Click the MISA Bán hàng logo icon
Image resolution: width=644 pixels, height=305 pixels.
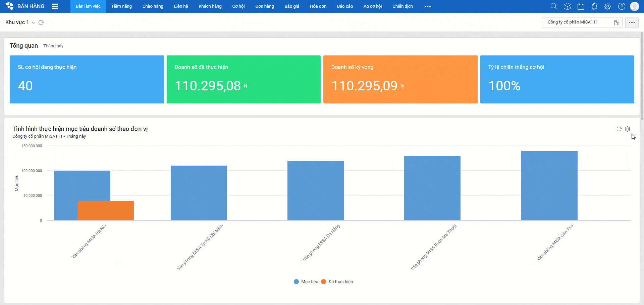tap(9, 6)
